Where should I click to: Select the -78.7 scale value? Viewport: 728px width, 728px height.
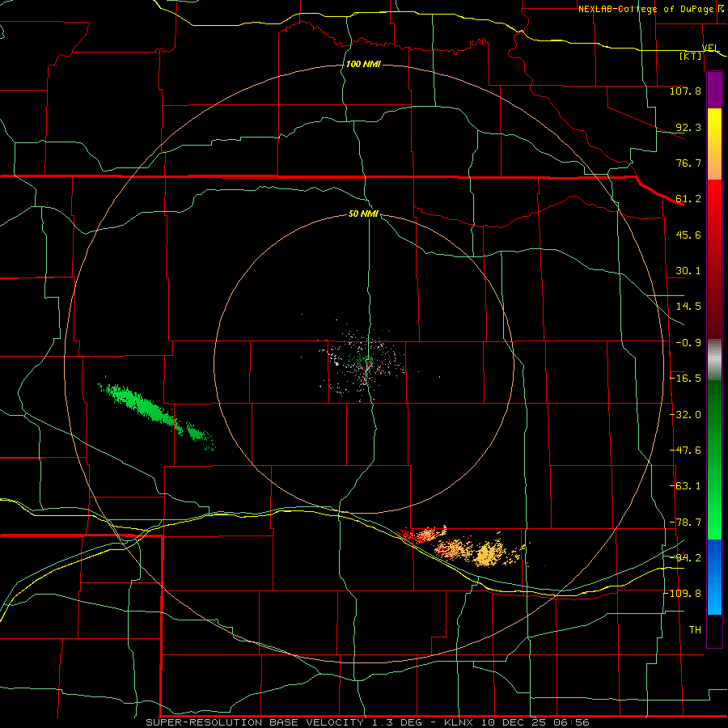click(x=685, y=523)
